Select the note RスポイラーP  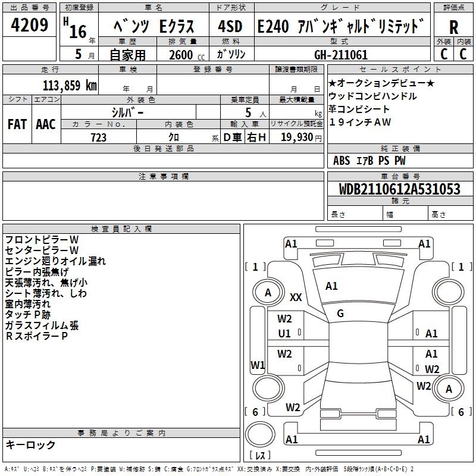37,336
